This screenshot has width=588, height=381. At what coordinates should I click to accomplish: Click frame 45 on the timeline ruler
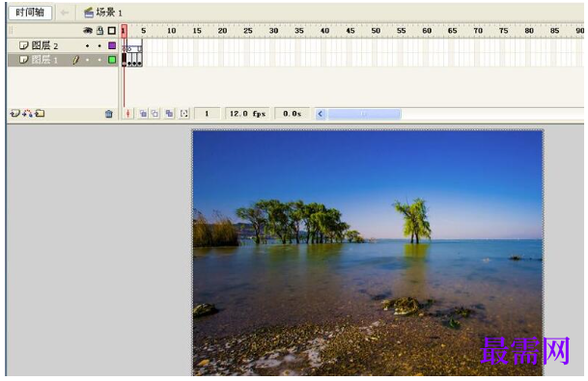350,31
